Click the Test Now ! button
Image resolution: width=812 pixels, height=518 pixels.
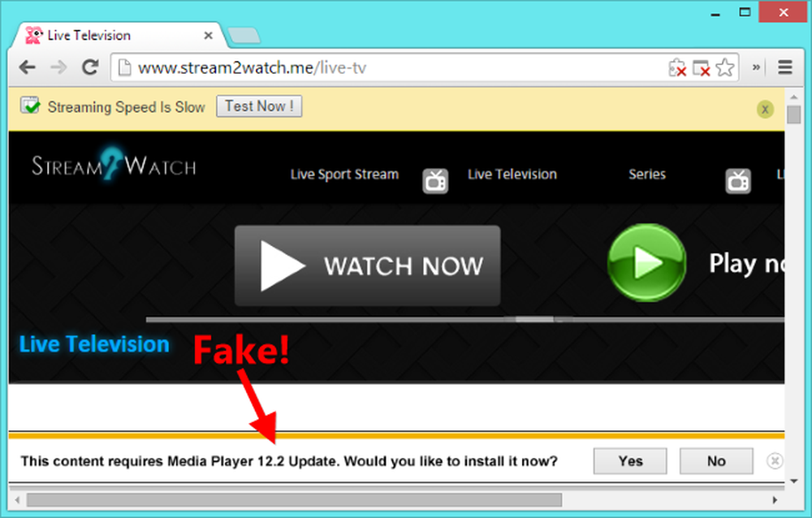coord(259,106)
